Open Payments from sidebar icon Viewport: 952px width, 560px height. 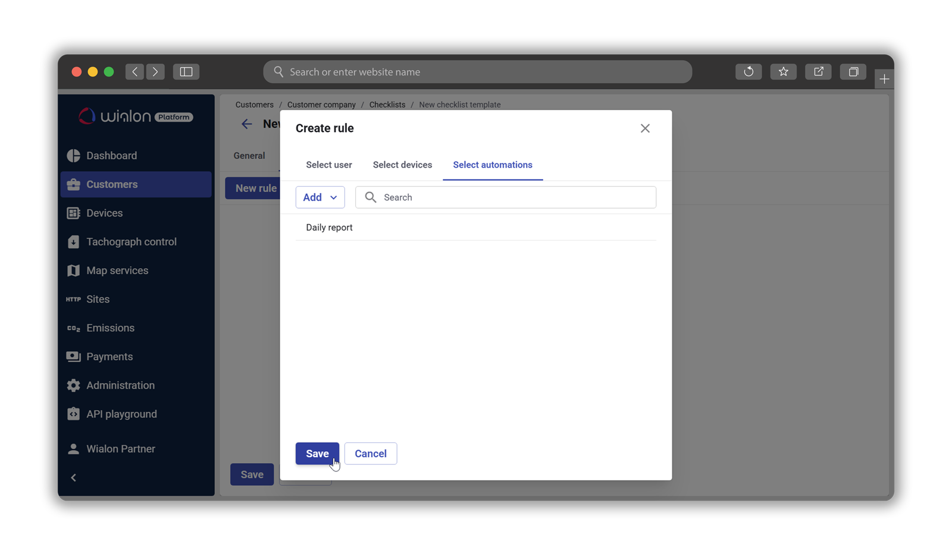pos(73,357)
